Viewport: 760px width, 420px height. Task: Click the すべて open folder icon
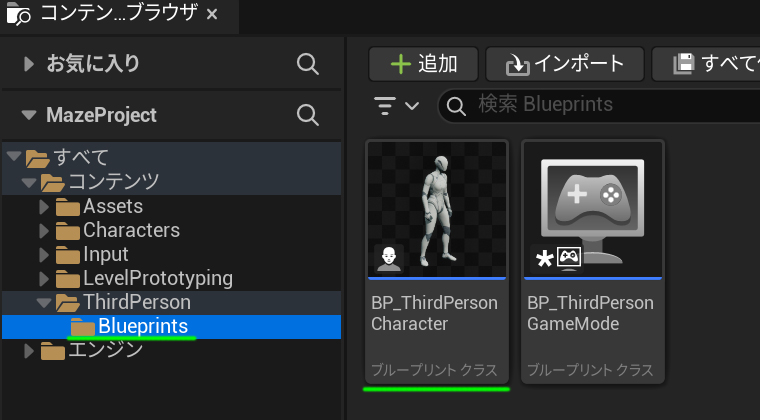pyautogui.click(x=38, y=159)
